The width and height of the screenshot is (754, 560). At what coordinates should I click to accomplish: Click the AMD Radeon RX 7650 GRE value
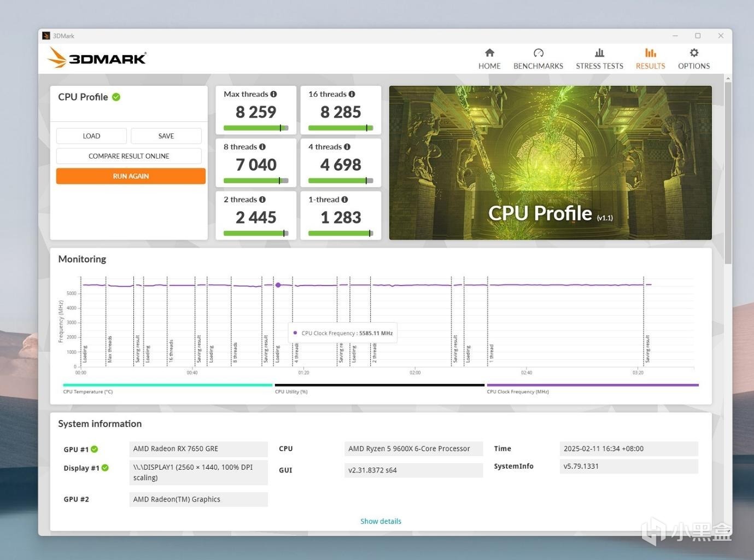coord(198,449)
